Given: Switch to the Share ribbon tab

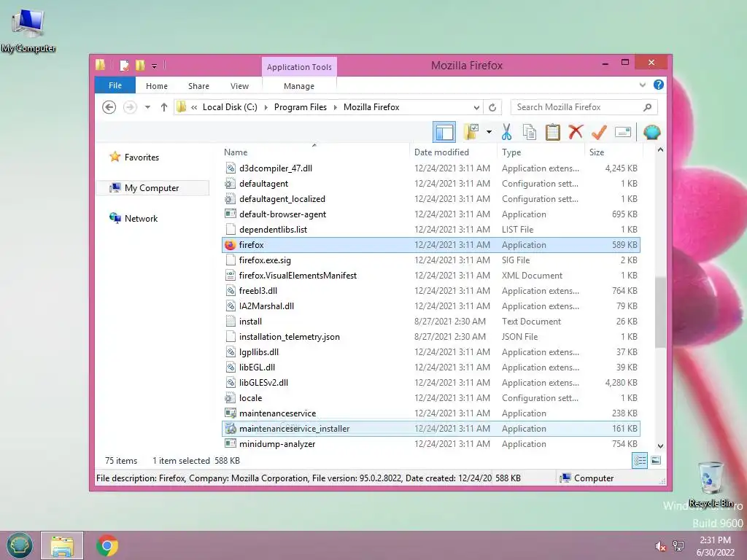Looking at the screenshot, I should [x=198, y=86].
